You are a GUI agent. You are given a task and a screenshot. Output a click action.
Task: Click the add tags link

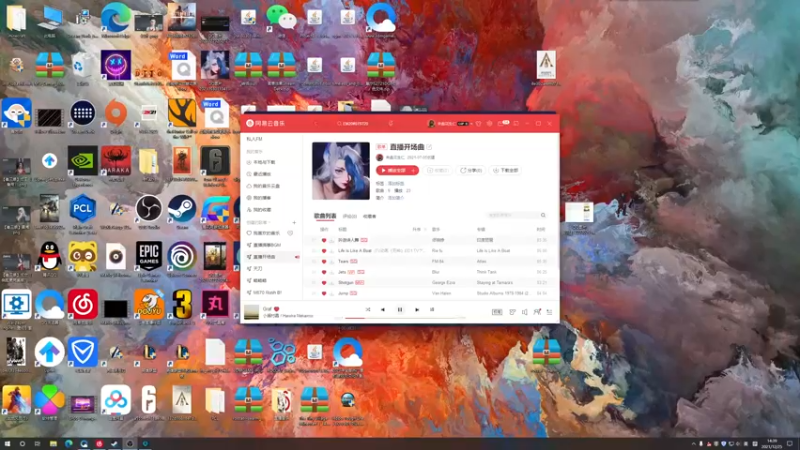click(x=396, y=183)
